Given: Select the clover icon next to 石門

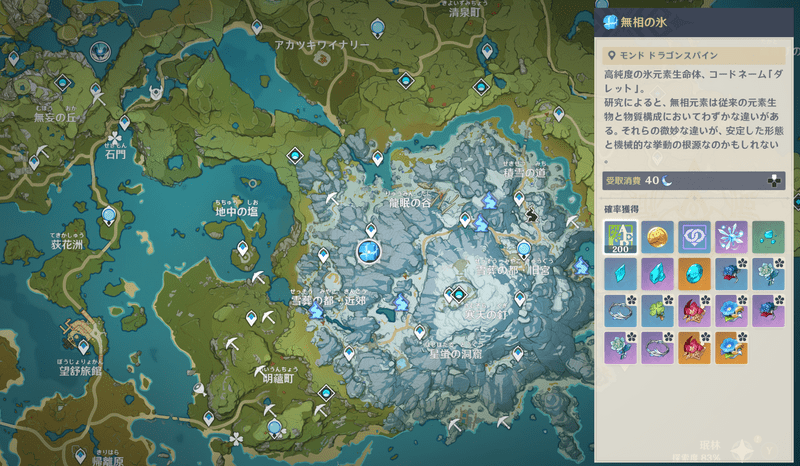Looking at the screenshot, I should (116, 136).
